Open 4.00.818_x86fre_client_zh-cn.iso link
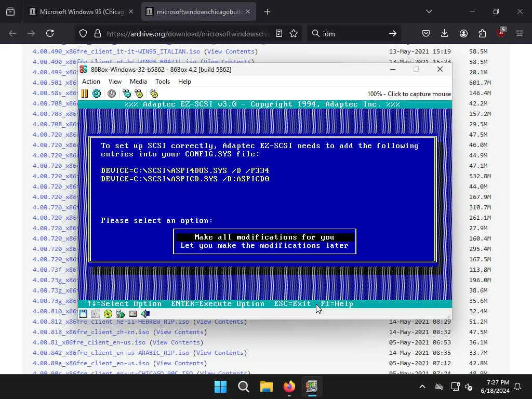 coord(91,332)
